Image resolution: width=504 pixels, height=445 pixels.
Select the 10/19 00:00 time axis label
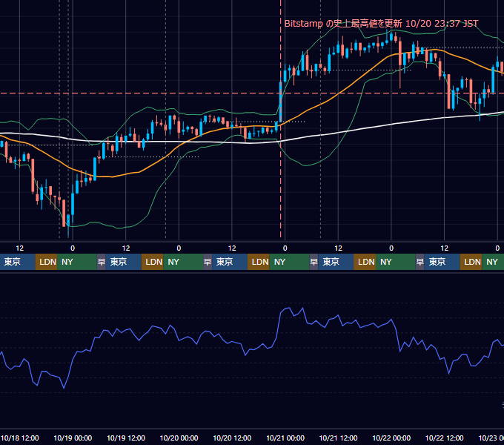coord(73,438)
